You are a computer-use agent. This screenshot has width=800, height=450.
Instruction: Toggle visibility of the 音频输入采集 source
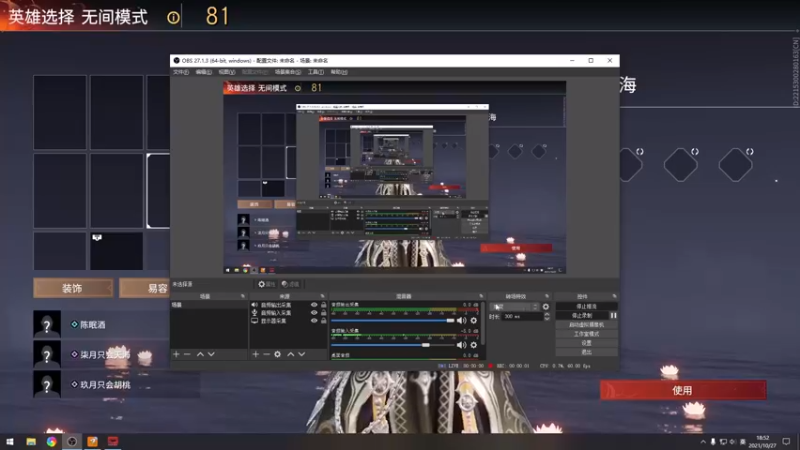(314, 313)
